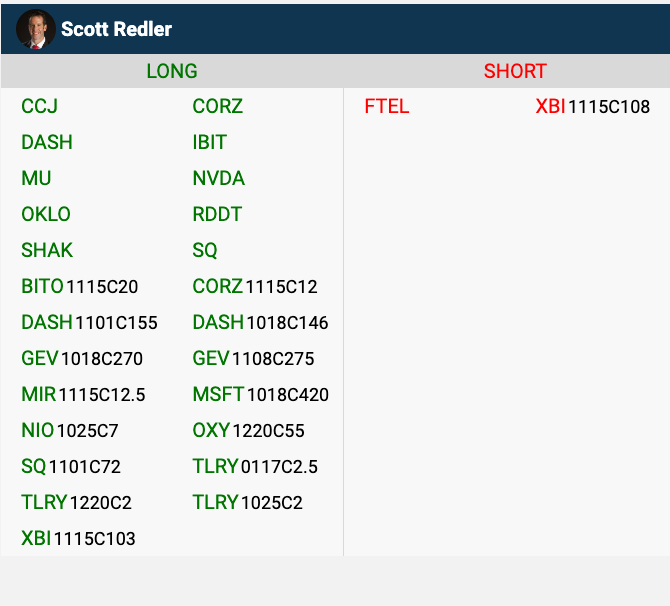Open the NIO 1025C7 option

tap(69, 431)
